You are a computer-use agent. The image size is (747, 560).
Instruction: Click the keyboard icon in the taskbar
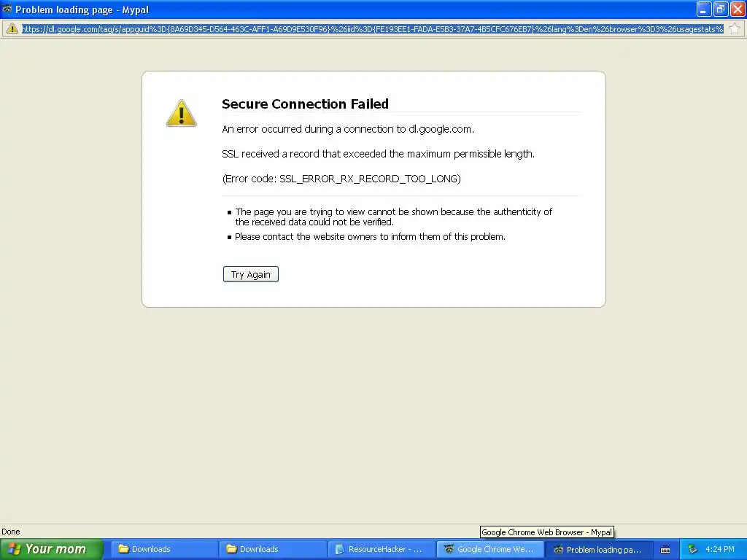point(665,550)
